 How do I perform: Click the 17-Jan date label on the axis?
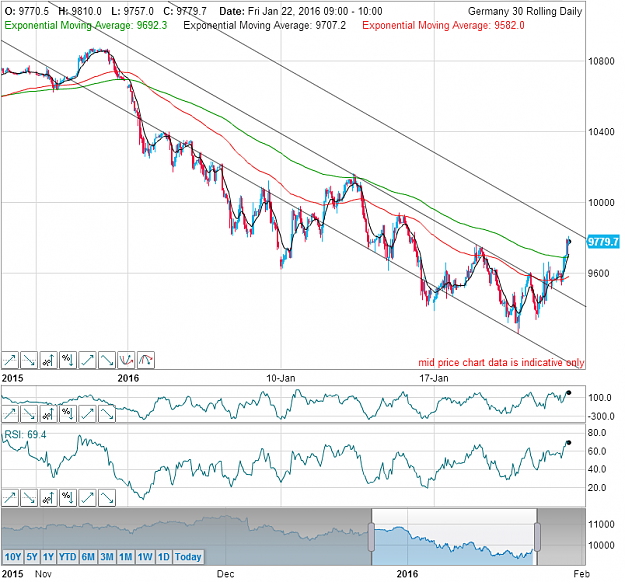(x=434, y=378)
